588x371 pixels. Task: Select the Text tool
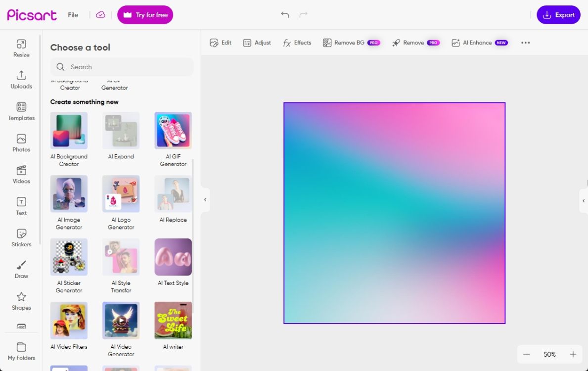21,205
